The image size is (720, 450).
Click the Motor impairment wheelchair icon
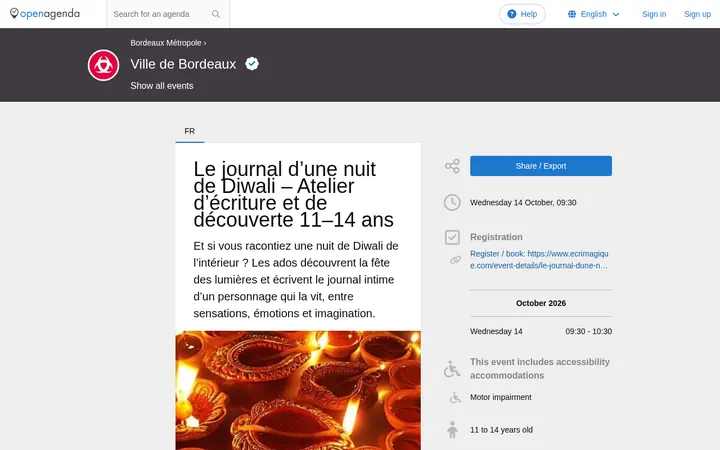[455, 398]
